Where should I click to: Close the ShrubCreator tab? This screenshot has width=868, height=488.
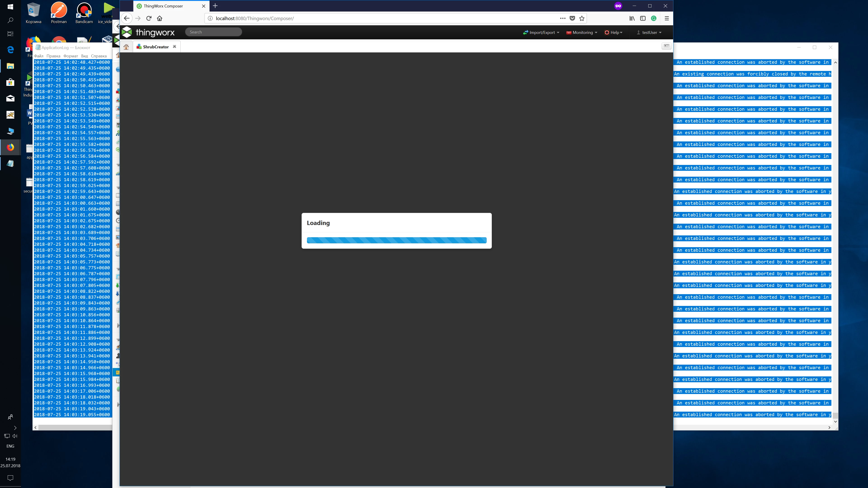[175, 47]
